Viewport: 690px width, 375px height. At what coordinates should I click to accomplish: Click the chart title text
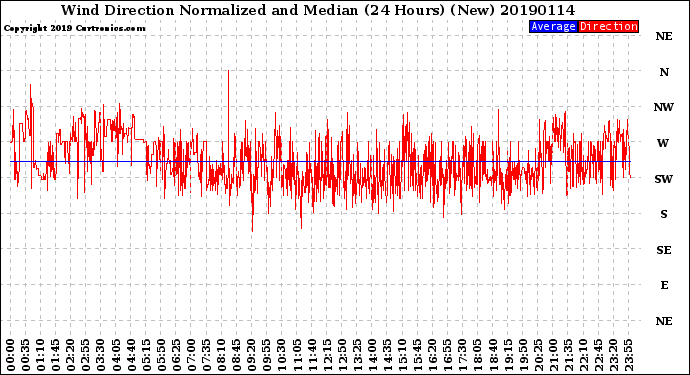tap(318, 10)
